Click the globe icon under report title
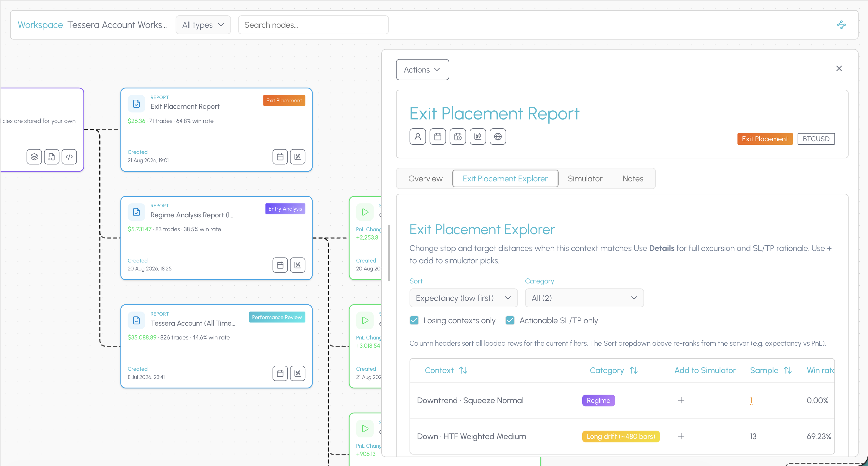This screenshot has height=466, width=868. [x=498, y=137]
